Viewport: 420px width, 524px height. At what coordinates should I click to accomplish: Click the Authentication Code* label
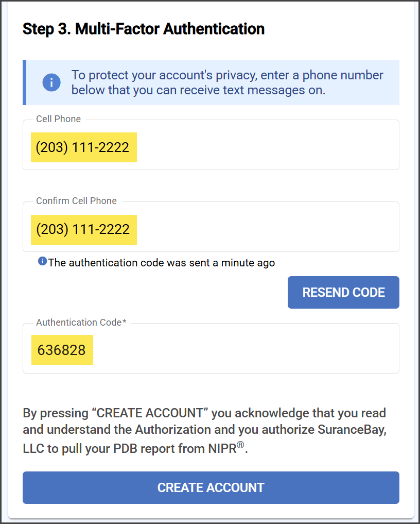tap(81, 323)
